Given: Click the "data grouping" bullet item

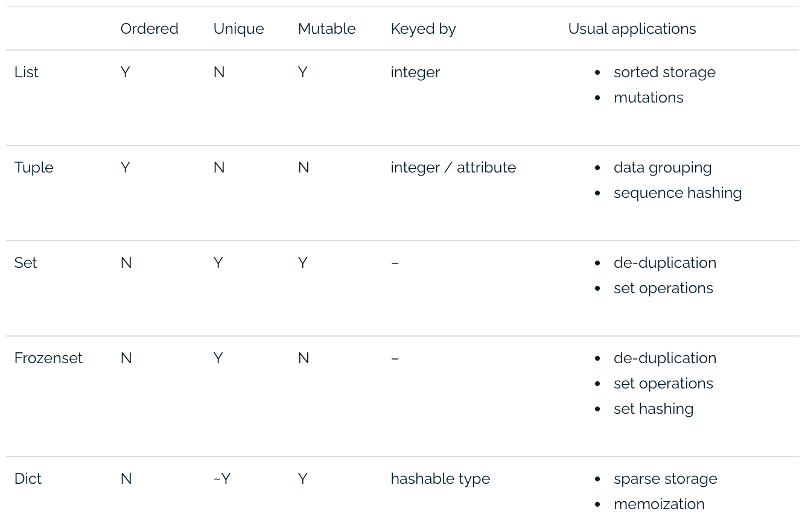Looking at the screenshot, I should 662,168.
